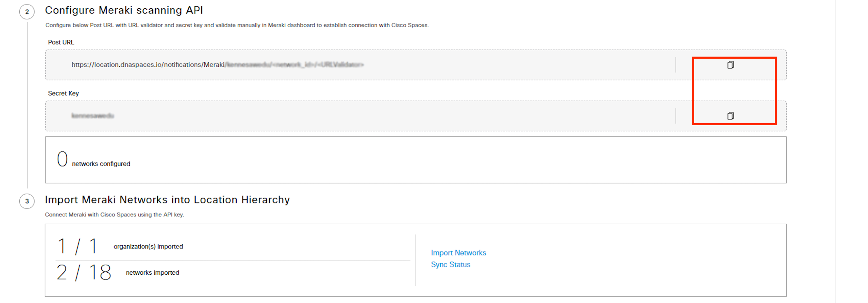Select 'Import Meraki Networks into Location Hierarchy' heading
Viewport: 868px width, 303px height.
167,200
